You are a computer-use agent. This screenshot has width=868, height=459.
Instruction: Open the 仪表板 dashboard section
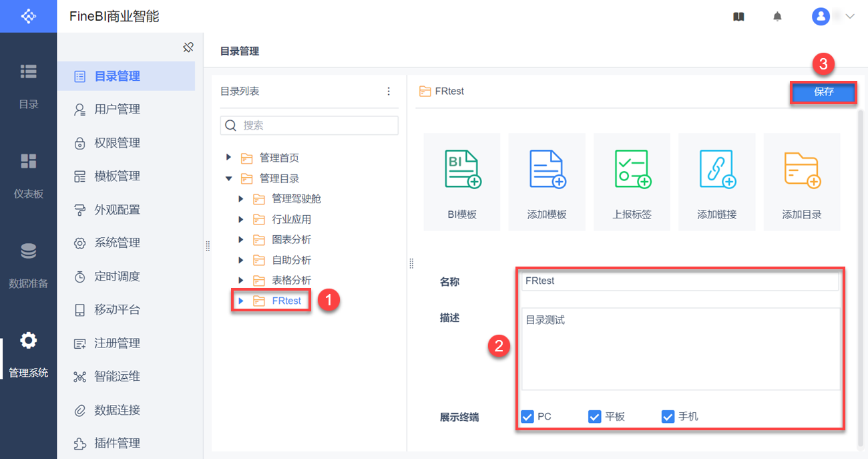point(29,176)
